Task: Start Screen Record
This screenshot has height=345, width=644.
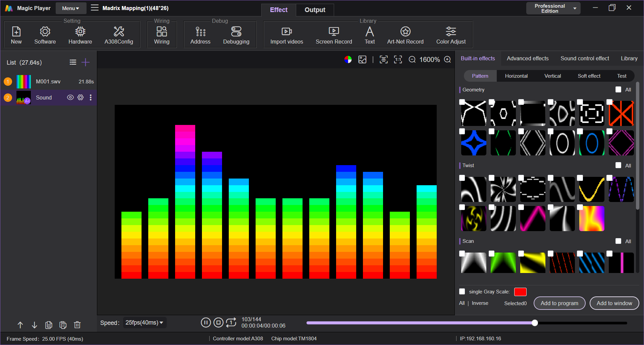Action: pyautogui.click(x=334, y=35)
